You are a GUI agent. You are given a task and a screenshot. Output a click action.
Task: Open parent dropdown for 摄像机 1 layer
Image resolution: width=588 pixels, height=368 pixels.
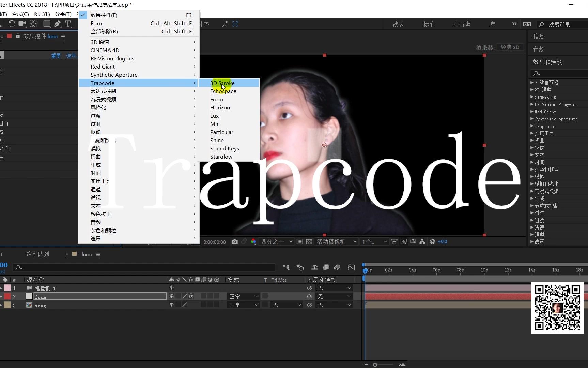point(334,288)
